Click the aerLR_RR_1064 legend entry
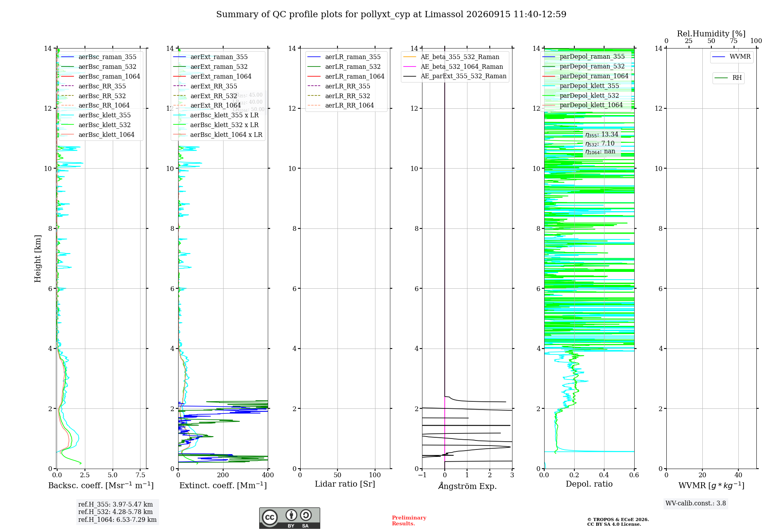The width and height of the screenshot is (783, 532). (341, 106)
